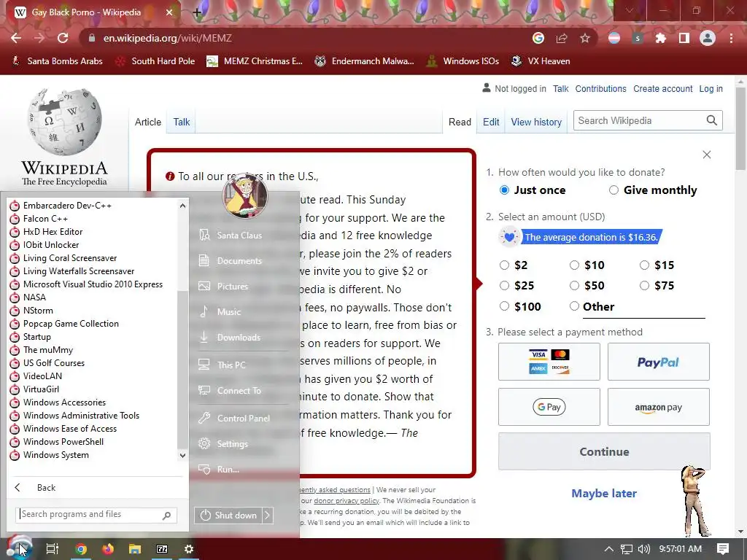Expand the Shut down options arrow
Screen dimensions: 747x560
[267, 516]
